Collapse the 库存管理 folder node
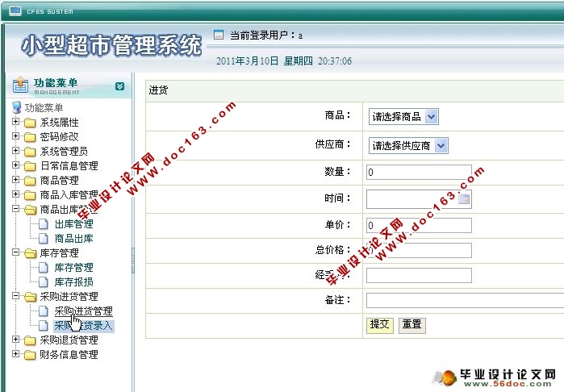Screen dimensions: 564x392 (15, 252)
